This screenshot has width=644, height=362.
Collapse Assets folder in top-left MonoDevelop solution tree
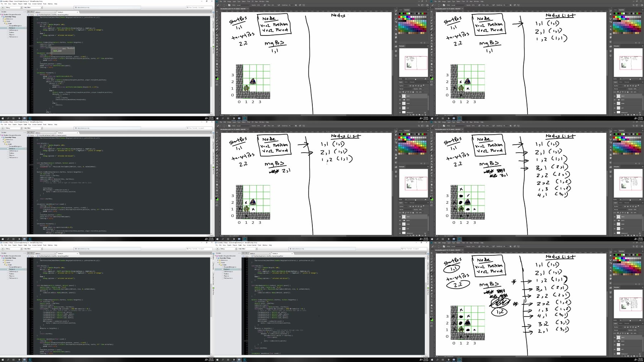click(3, 21)
